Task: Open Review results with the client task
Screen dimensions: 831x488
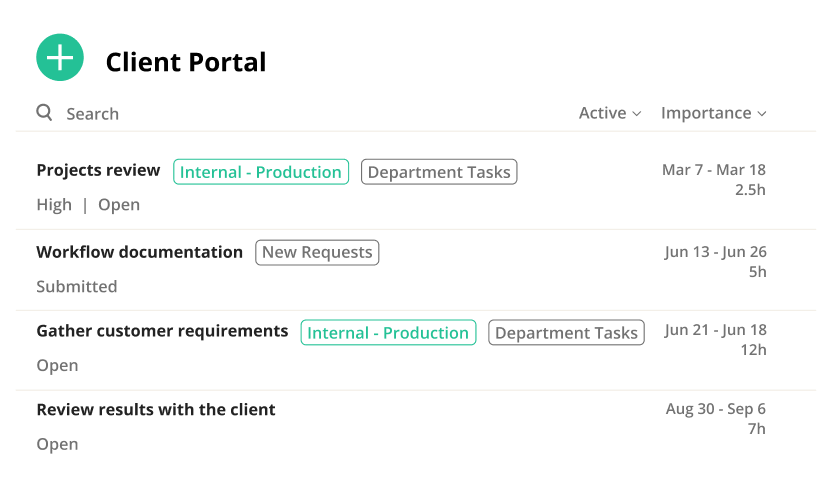Action: pos(156,410)
